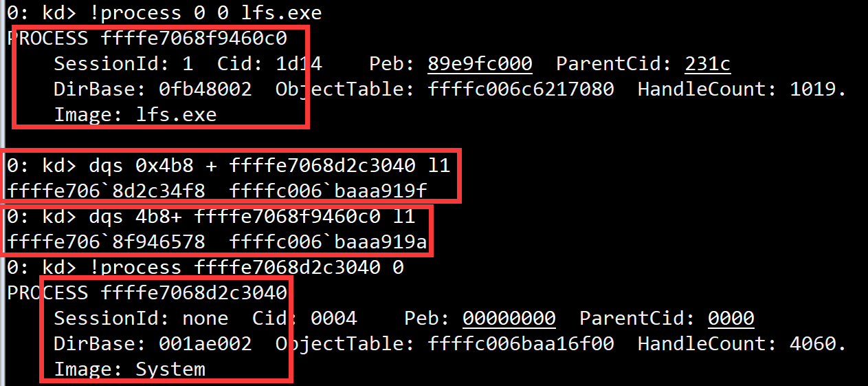Click DirBase value 001ae002
Screen dimensions: 868x386
coord(205,344)
